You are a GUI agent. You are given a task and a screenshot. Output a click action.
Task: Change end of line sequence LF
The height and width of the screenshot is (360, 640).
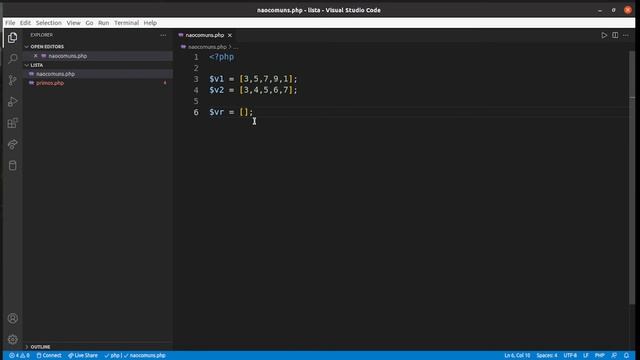coord(586,356)
